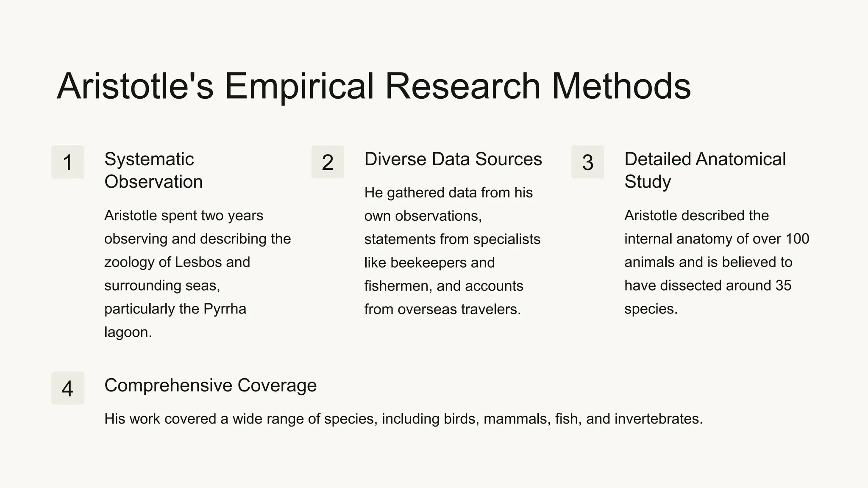
Task: Click the word Methods in the title
Action: (x=621, y=86)
